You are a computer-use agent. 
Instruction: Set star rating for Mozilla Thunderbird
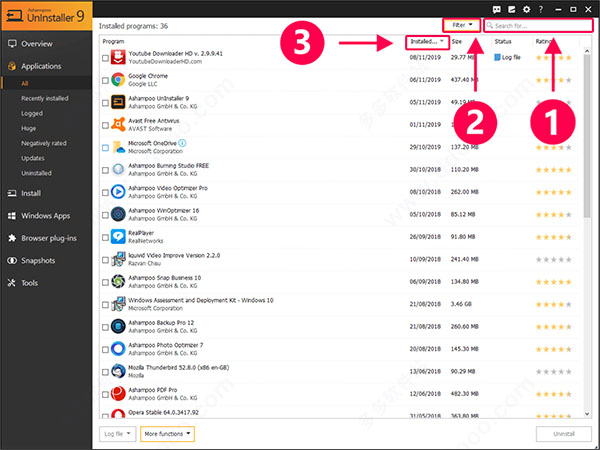tap(554, 372)
